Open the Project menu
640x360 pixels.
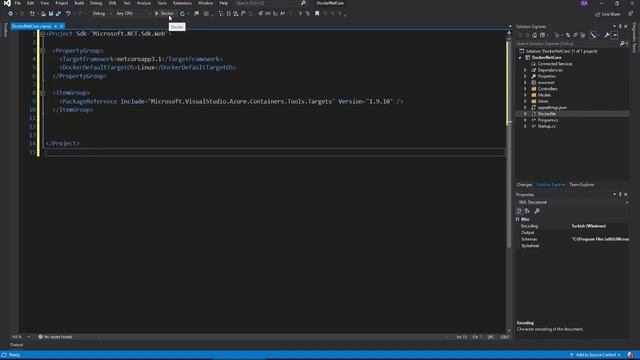click(x=62, y=3)
